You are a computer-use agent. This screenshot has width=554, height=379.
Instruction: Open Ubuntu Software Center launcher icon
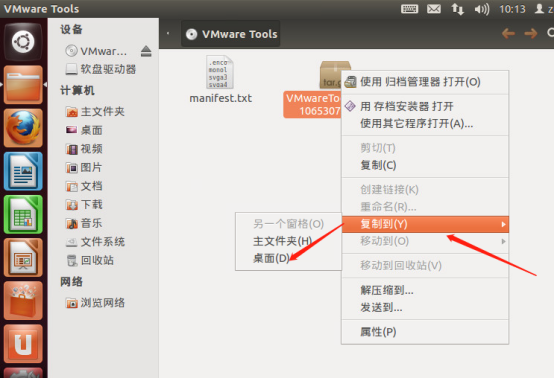(x=23, y=301)
